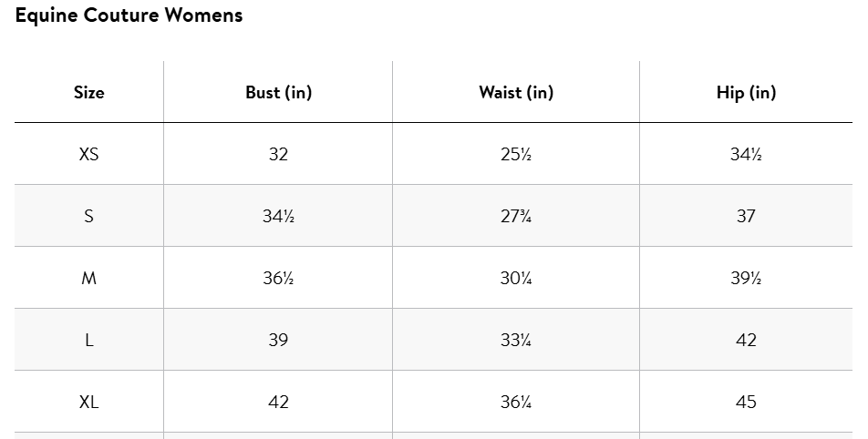This screenshot has height=439, width=868.
Task: Click the XS bust value 32
Action: 278,154
